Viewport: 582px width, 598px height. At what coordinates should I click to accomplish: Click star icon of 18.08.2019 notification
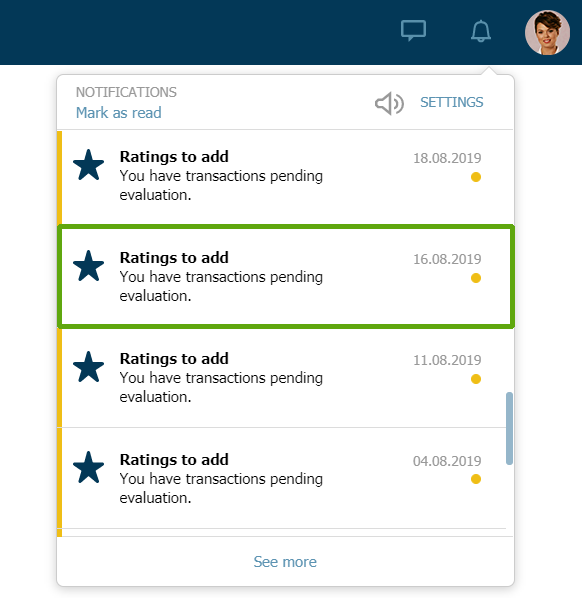click(88, 165)
